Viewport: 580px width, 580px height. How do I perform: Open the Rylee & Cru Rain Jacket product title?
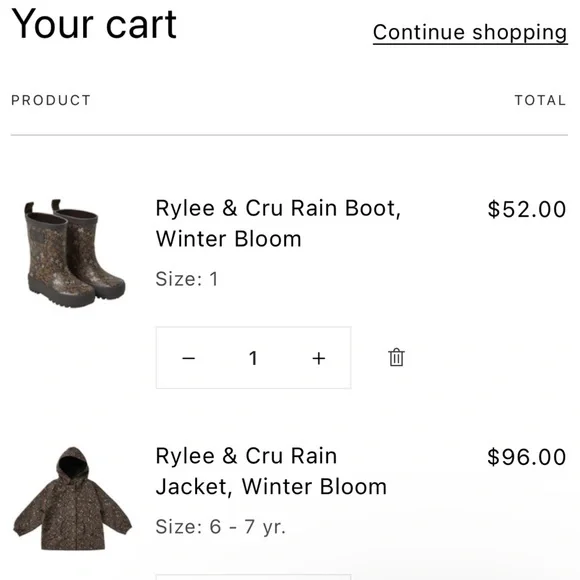tap(271, 471)
